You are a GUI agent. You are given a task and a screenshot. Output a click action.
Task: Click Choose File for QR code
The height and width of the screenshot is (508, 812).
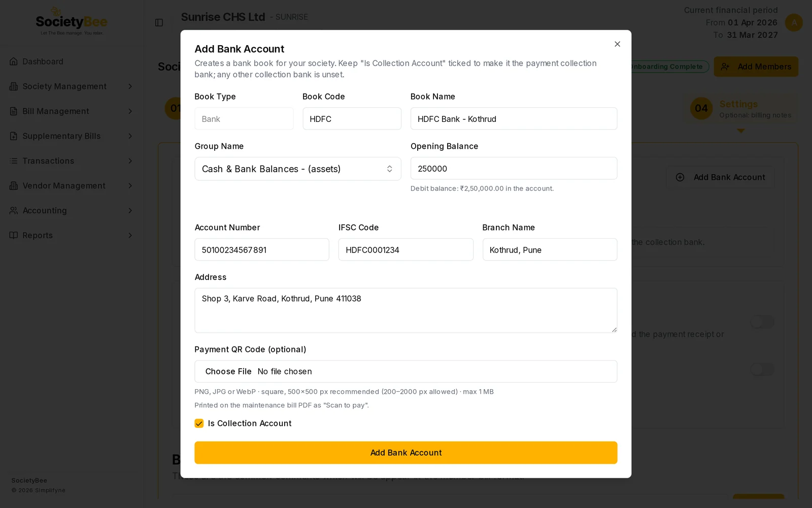coord(228,371)
